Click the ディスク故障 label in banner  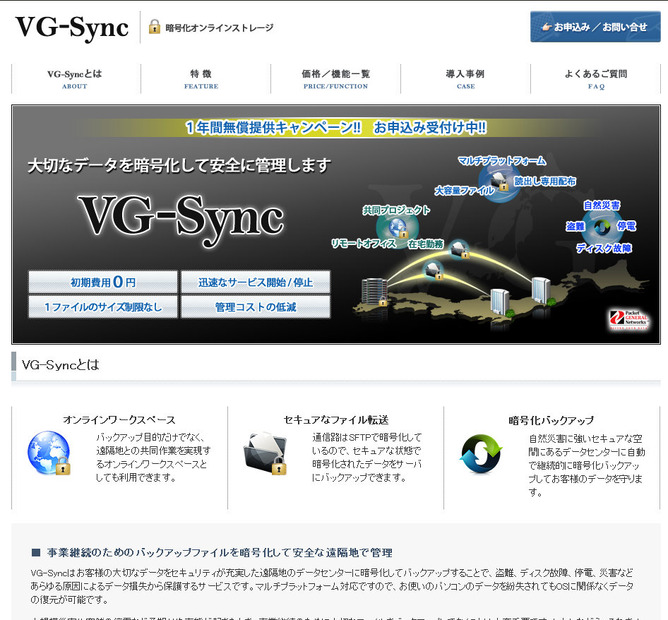604,248
